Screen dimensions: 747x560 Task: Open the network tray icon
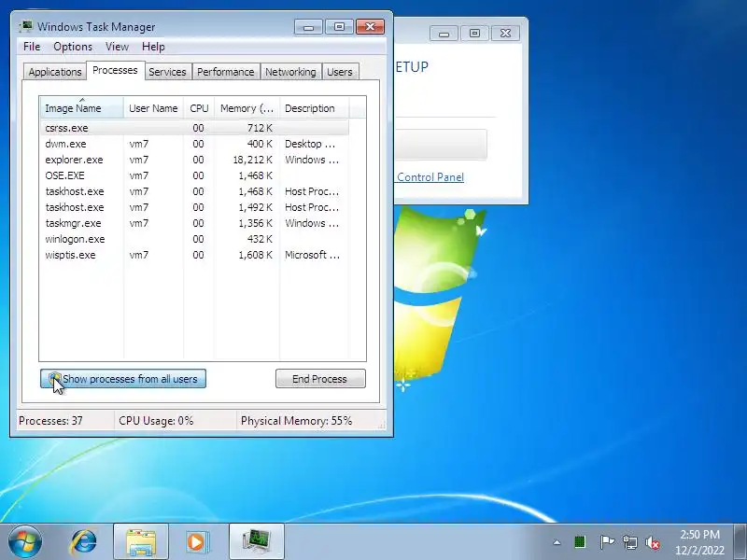pos(629,542)
